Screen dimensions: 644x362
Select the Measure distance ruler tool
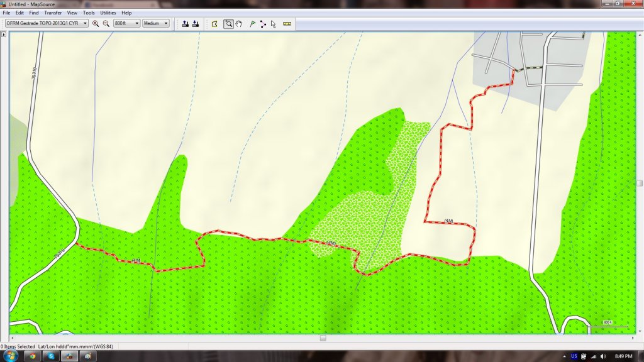pos(287,23)
